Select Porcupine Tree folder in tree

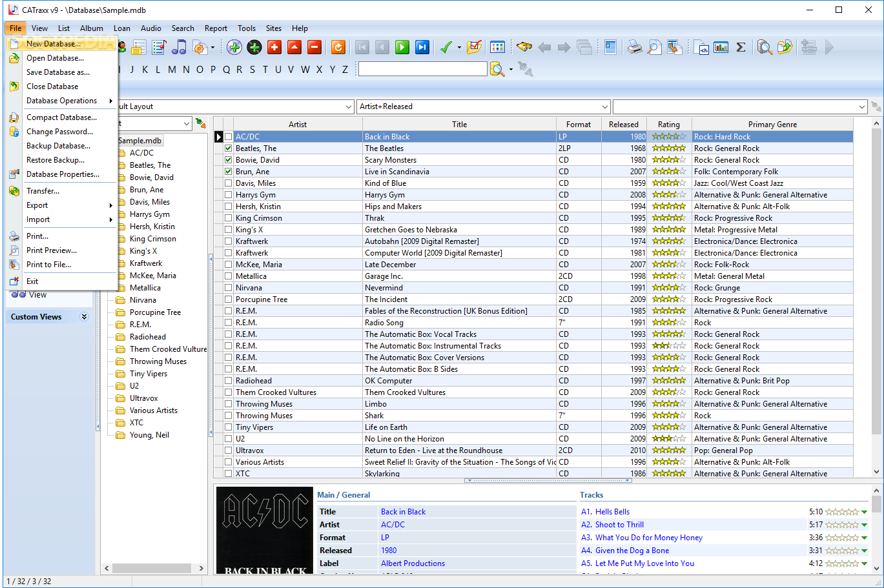click(x=155, y=312)
